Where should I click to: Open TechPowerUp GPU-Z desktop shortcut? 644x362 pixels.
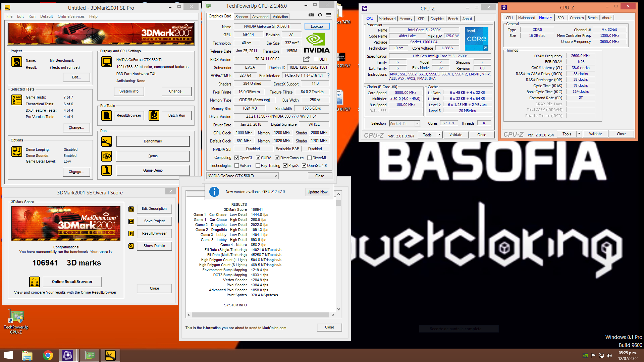tap(16, 322)
